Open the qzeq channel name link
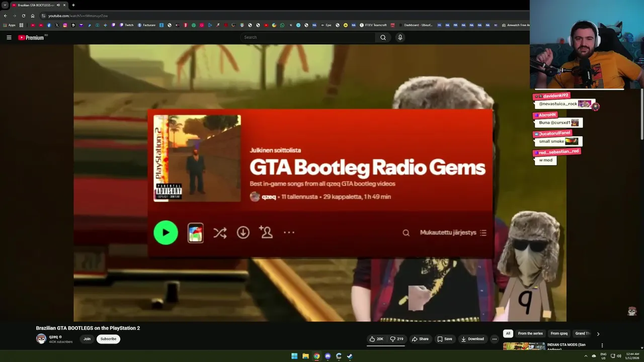This screenshot has height=362, width=644. [x=53, y=337]
